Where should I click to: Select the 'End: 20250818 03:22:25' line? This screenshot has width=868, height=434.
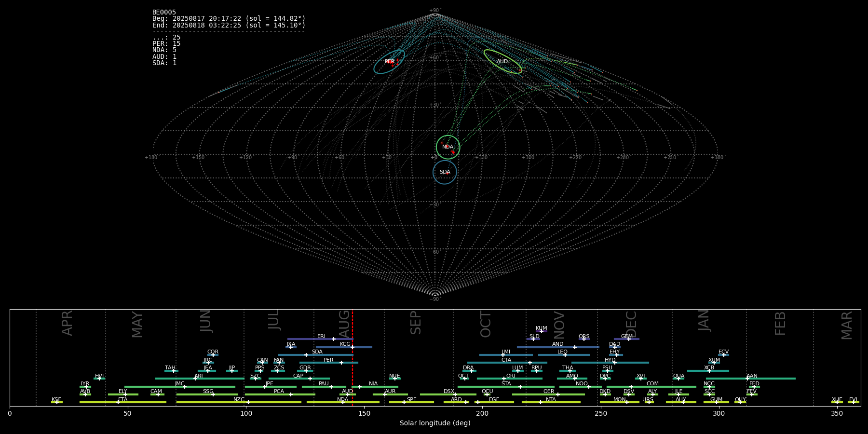click(229, 25)
